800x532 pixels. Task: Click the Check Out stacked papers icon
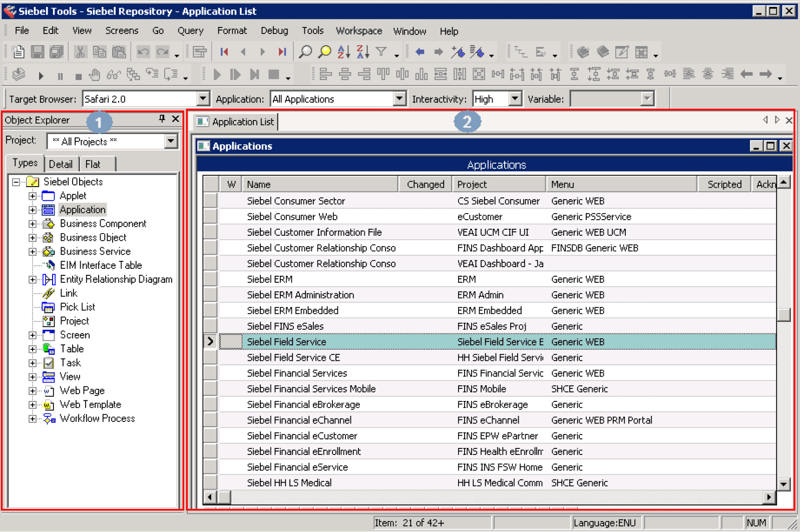19,75
